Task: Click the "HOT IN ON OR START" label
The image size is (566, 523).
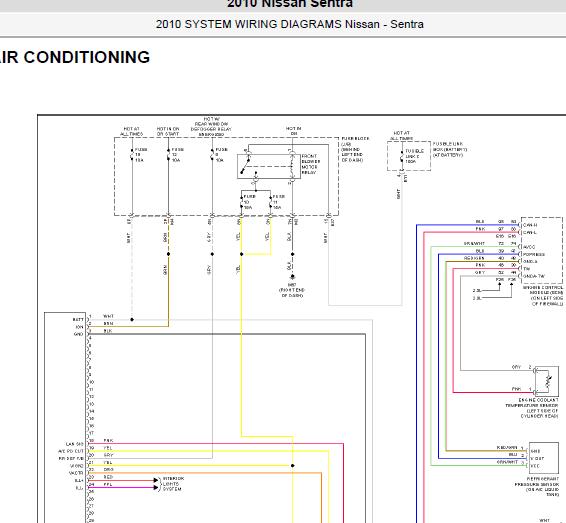Action: [168, 131]
